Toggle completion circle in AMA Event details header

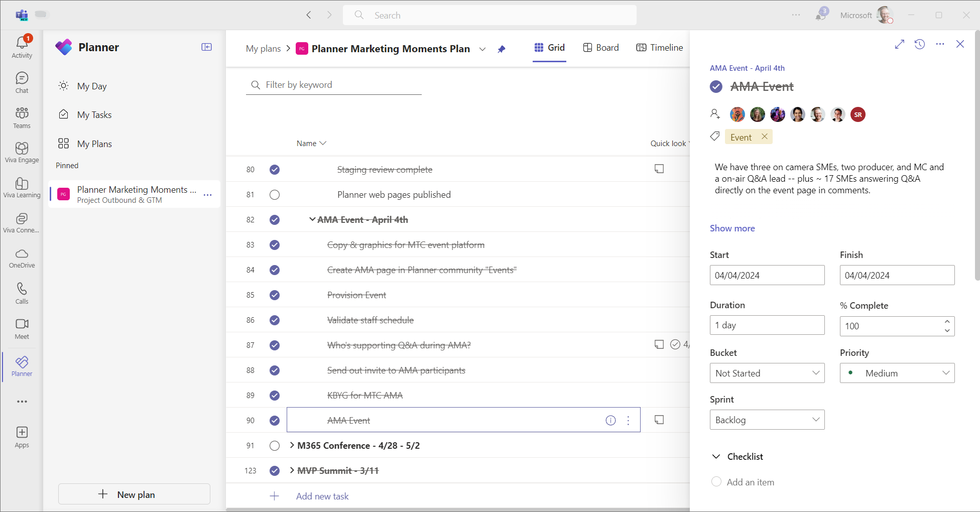(716, 87)
